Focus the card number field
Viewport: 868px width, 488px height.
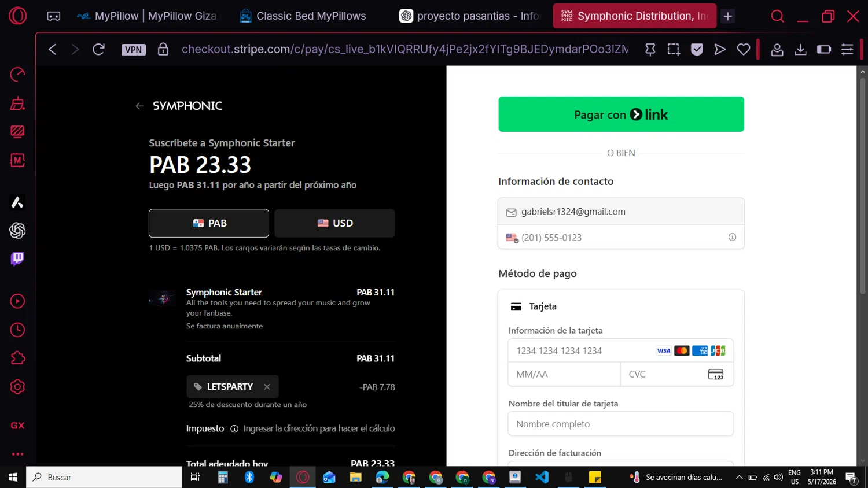pos(621,351)
